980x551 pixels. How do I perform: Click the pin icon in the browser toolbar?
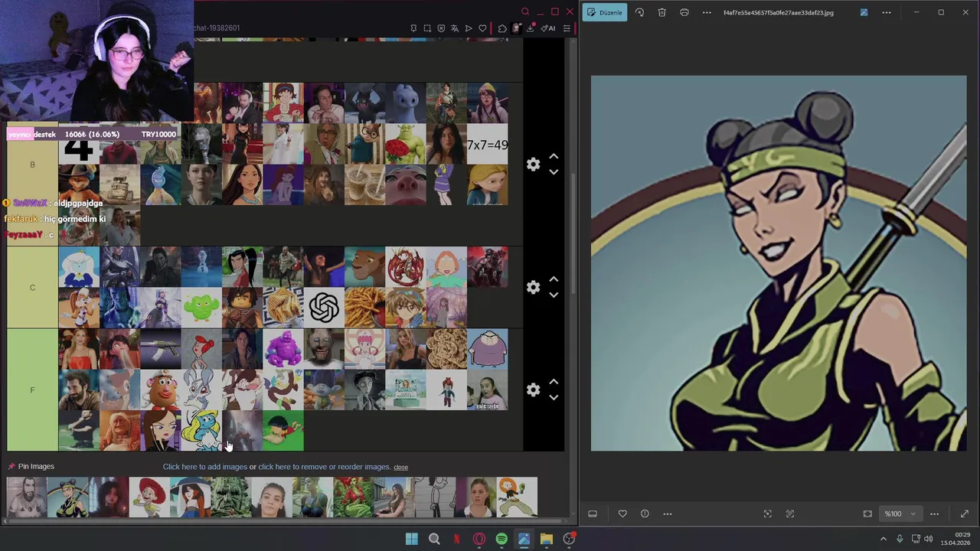(413, 28)
